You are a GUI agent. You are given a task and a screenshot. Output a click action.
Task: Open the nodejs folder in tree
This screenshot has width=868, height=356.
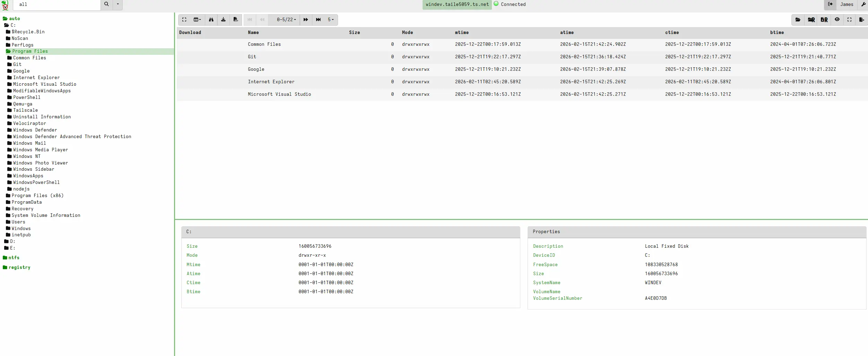18,189
